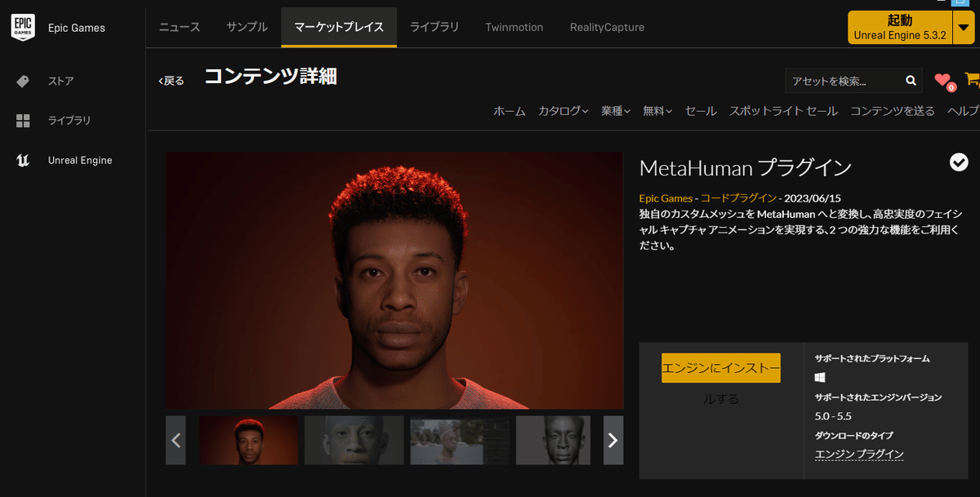Expand the 無料 dropdown menu

pyautogui.click(x=657, y=111)
